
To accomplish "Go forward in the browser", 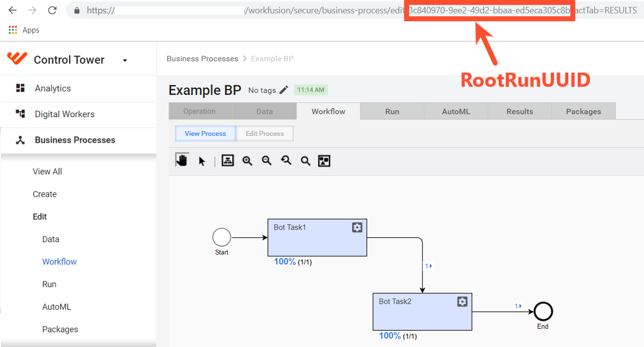I will pyautogui.click(x=32, y=10).
